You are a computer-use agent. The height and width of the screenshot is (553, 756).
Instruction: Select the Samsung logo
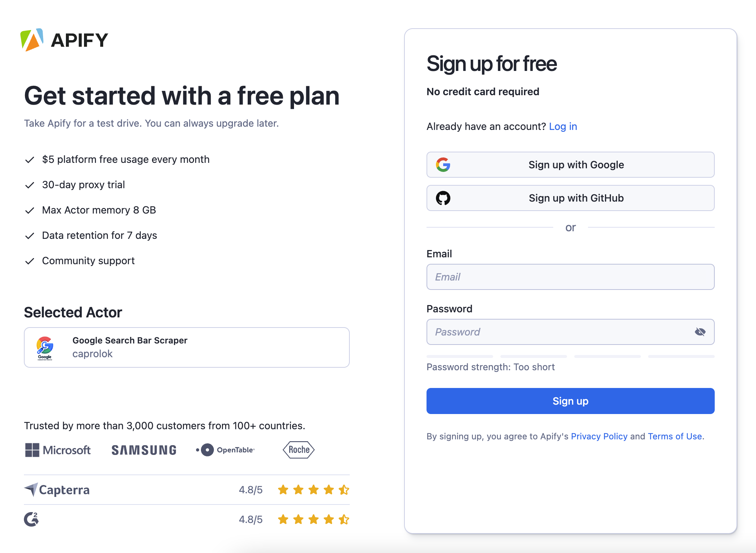pyautogui.click(x=143, y=450)
